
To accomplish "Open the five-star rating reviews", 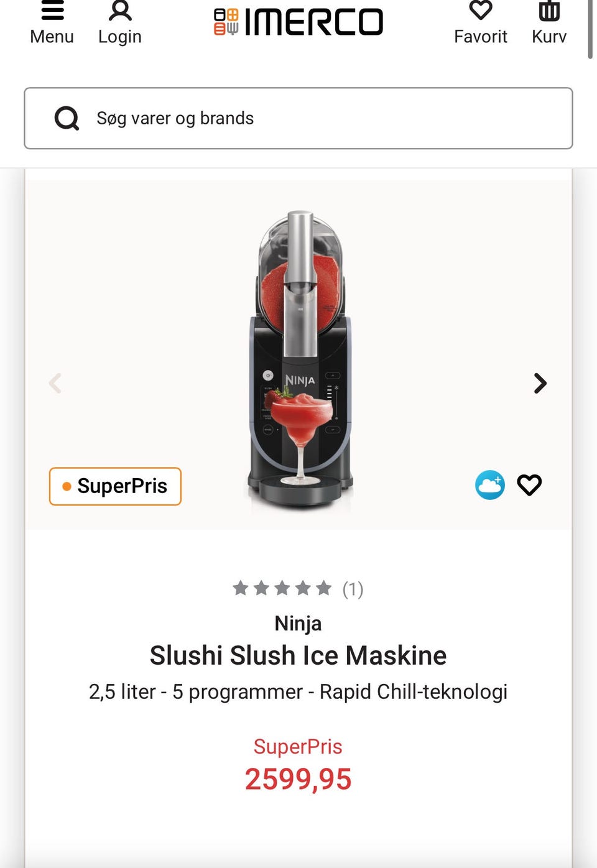I will [282, 588].
